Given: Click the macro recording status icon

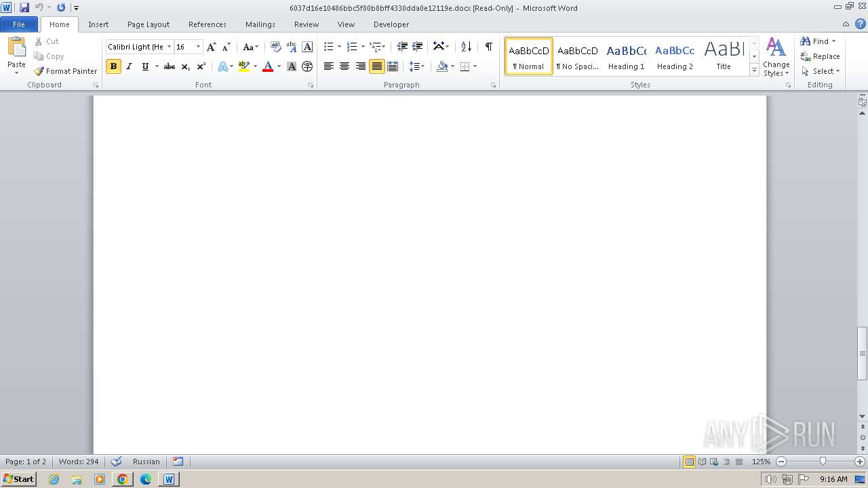Looking at the screenshot, I should (x=178, y=462).
